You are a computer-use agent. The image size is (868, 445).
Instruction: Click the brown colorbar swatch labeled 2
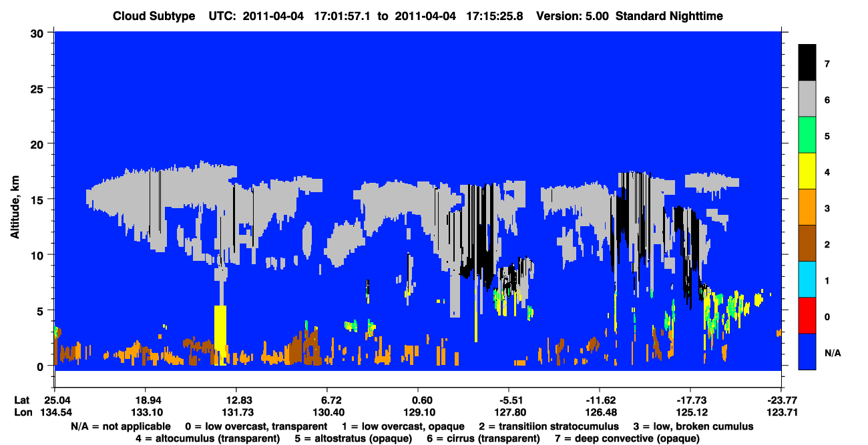coord(807,243)
